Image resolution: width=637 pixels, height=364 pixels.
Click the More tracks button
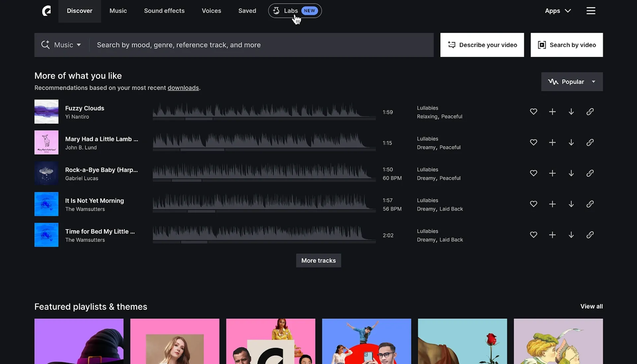318,261
